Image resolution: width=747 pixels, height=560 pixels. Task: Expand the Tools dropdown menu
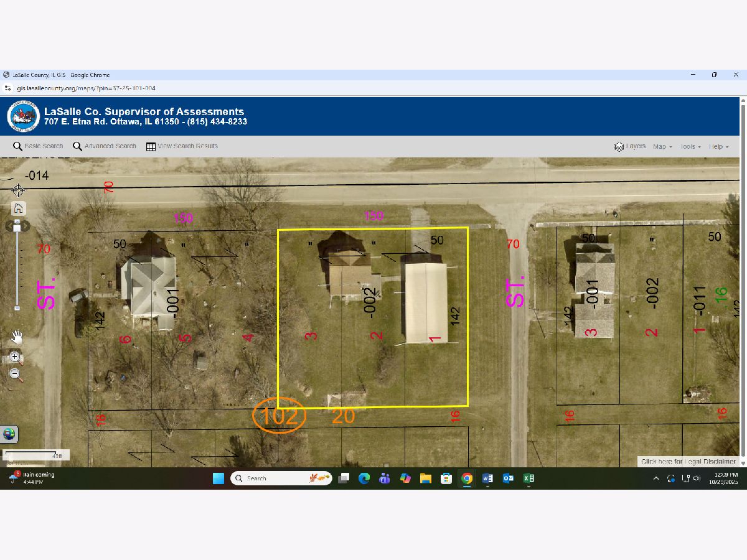pos(690,147)
